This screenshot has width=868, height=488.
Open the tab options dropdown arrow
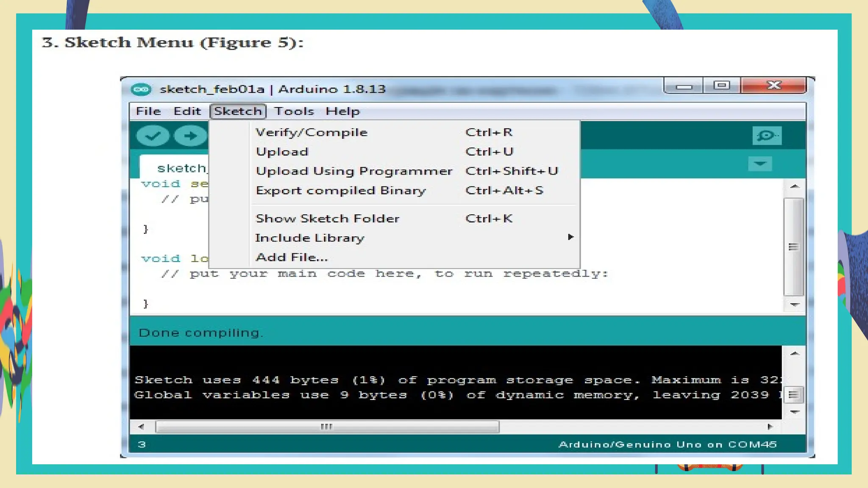tap(759, 164)
